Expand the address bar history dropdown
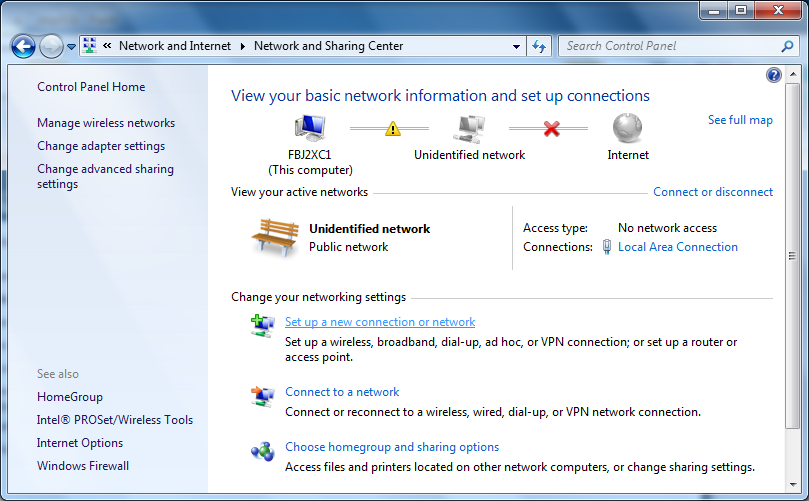The height and width of the screenshot is (501, 809). click(516, 46)
